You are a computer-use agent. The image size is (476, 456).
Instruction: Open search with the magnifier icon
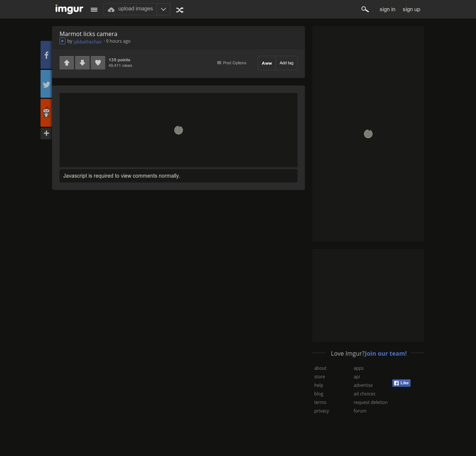pyautogui.click(x=365, y=9)
